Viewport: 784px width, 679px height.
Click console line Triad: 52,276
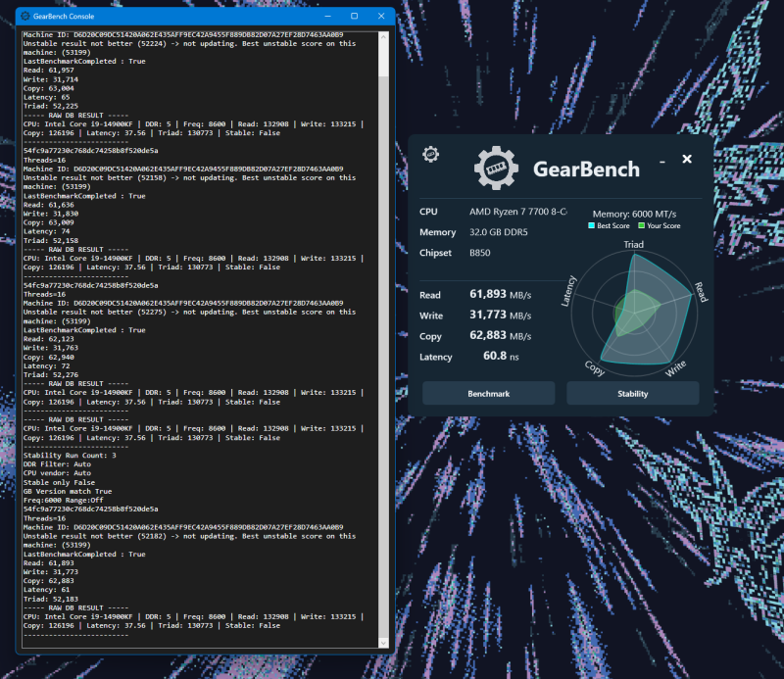(x=51, y=374)
